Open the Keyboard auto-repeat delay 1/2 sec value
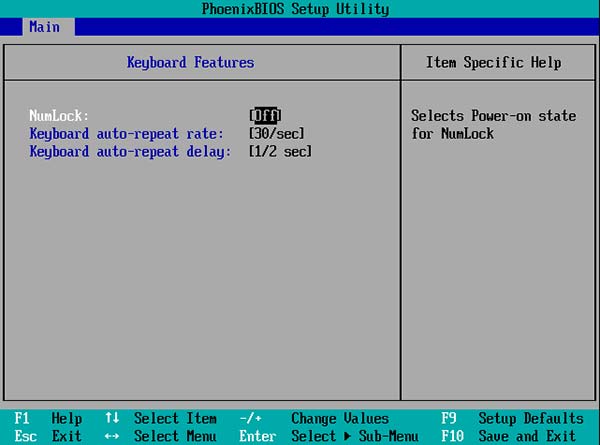The width and height of the screenshot is (600, 445). (x=280, y=152)
